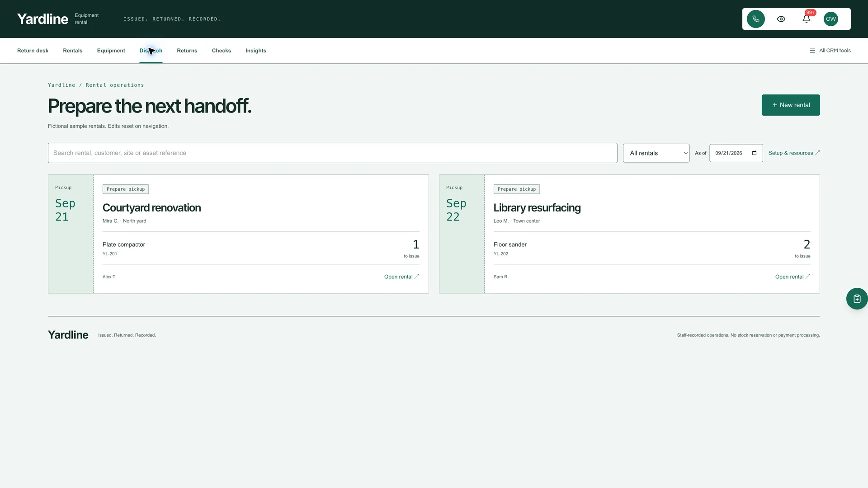
Task: Open notifications bell with 99+ badge
Action: coord(806,19)
